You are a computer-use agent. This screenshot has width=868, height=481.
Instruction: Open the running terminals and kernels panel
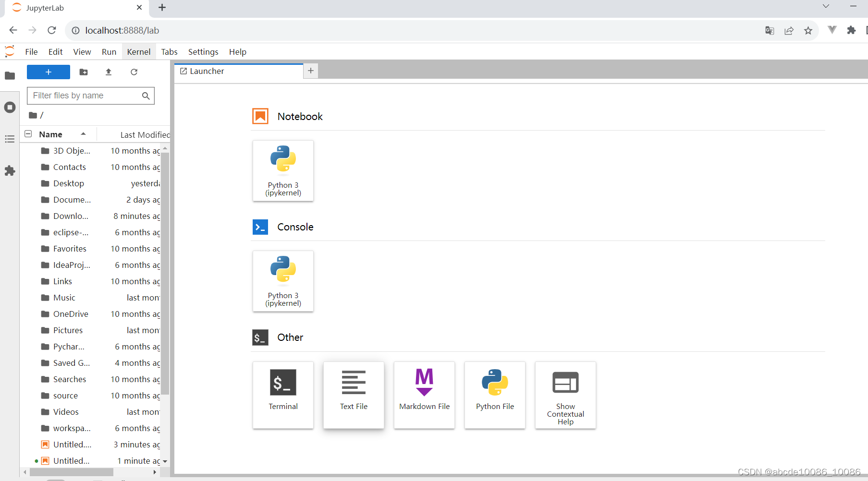[x=10, y=107]
